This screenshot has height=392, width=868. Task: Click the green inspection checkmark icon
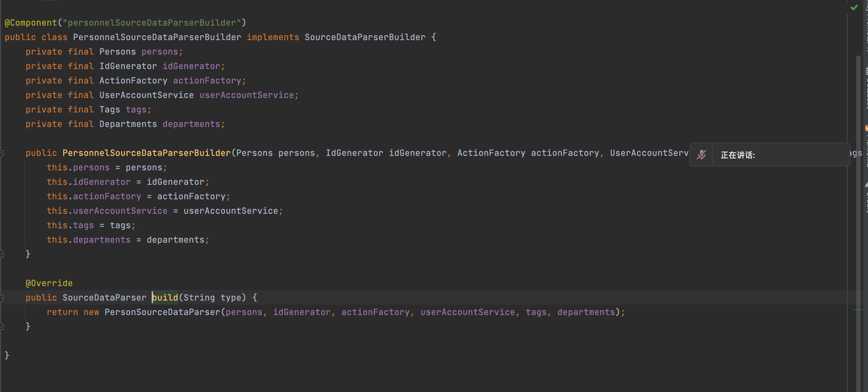(854, 8)
